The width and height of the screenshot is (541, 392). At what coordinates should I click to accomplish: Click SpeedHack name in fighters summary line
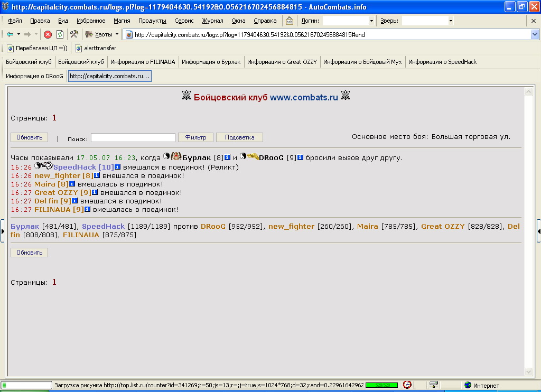(103, 226)
